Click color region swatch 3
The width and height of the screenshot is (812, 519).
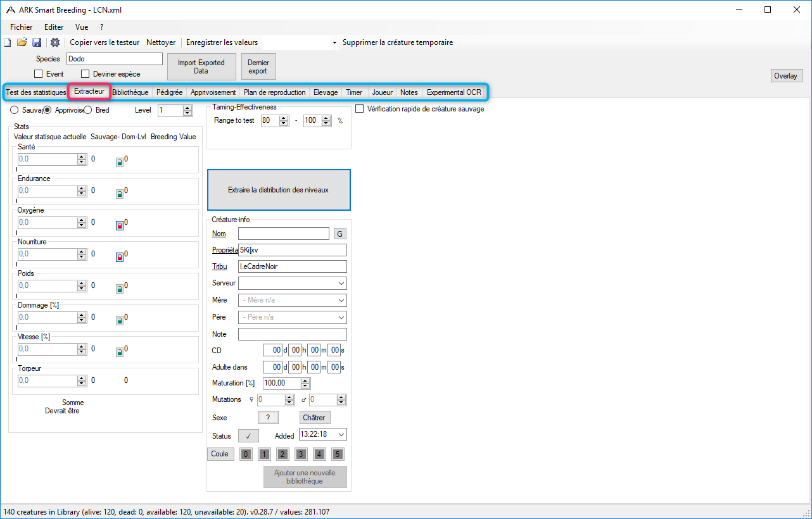[301, 454]
